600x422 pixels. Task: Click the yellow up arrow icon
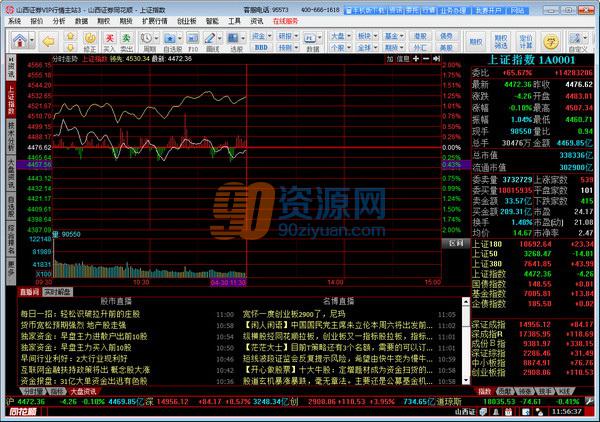(x=70, y=36)
